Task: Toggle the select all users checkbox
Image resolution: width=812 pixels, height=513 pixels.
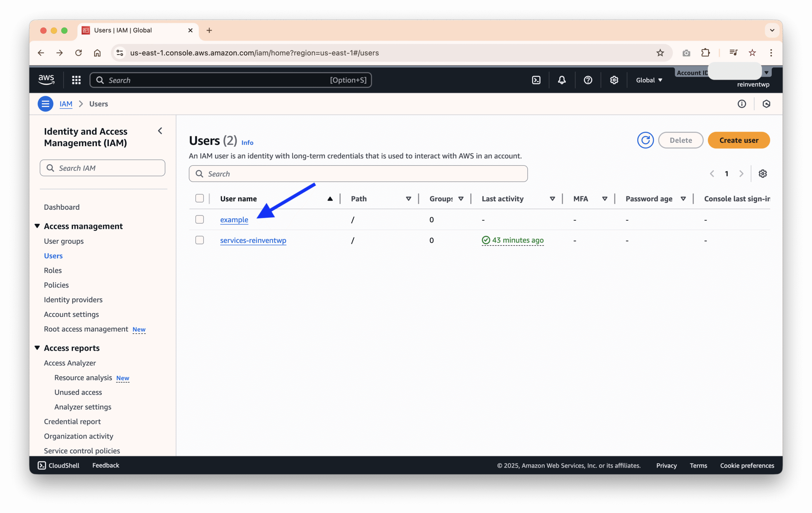Action: pos(200,198)
